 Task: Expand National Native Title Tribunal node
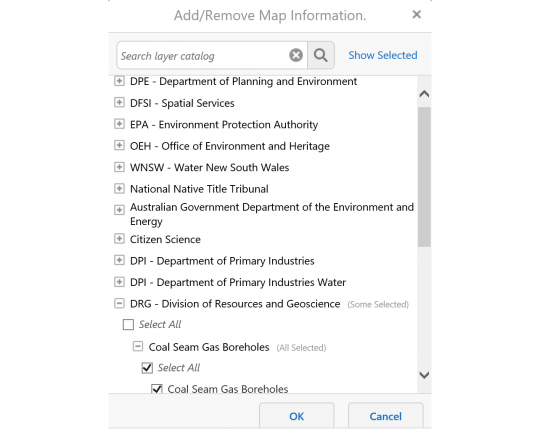[119, 188]
